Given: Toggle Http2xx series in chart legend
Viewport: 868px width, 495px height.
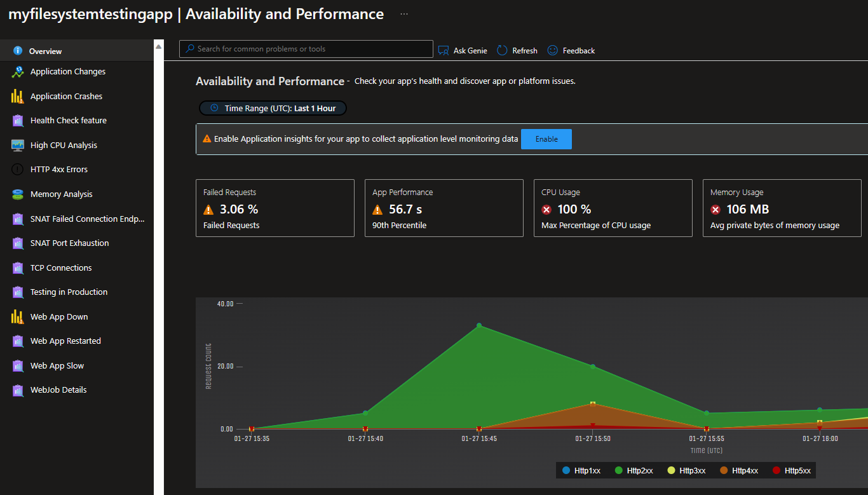Looking at the screenshot, I should pyautogui.click(x=634, y=471).
